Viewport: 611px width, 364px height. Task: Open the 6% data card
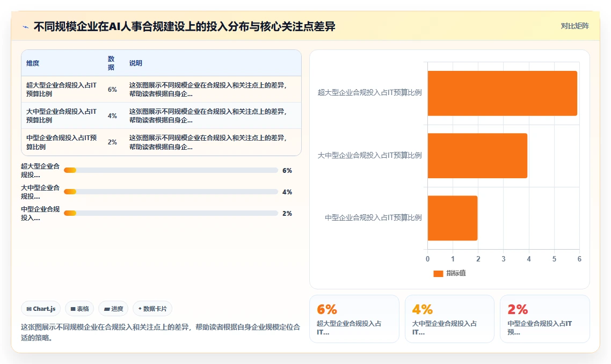(x=354, y=319)
